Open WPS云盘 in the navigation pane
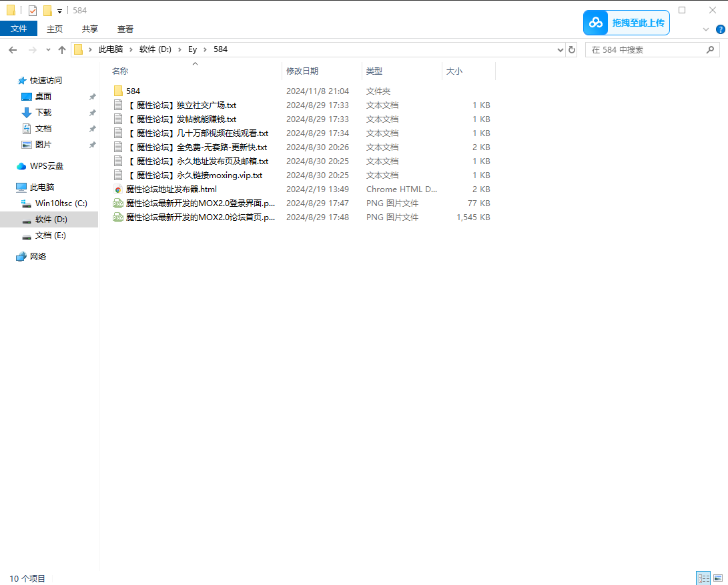 pyautogui.click(x=47, y=165)
